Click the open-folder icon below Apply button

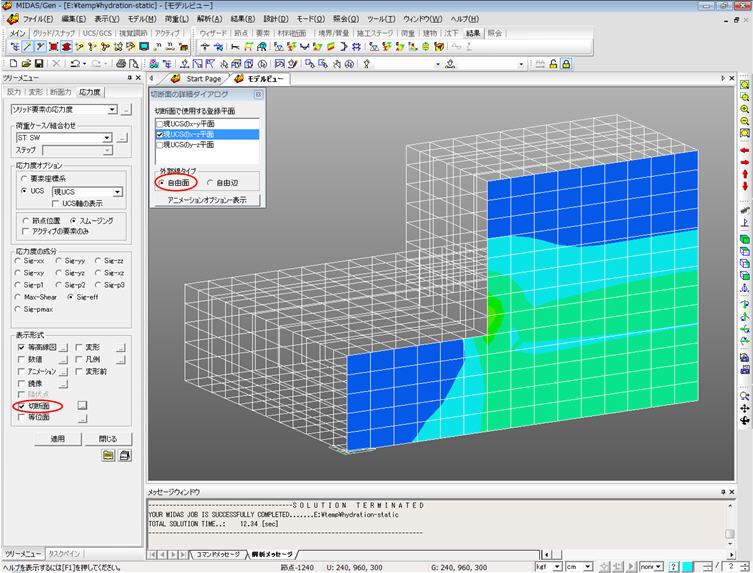109,455
